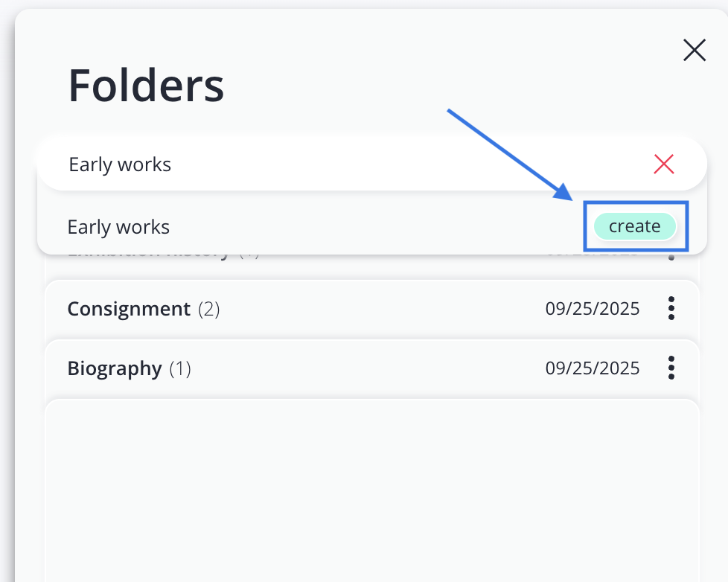Click the empty list area below Biography
Viewport: 728px width, 582px height.
coord(372,484)
